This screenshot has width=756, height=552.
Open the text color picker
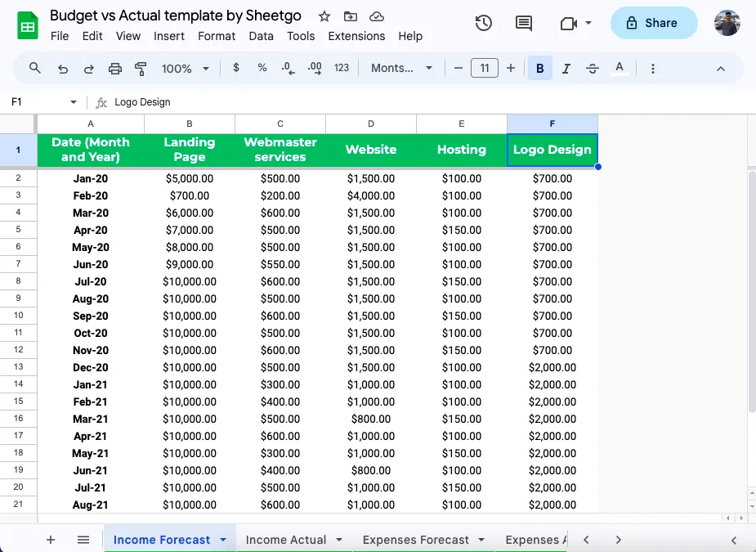(x=620, y=69)
